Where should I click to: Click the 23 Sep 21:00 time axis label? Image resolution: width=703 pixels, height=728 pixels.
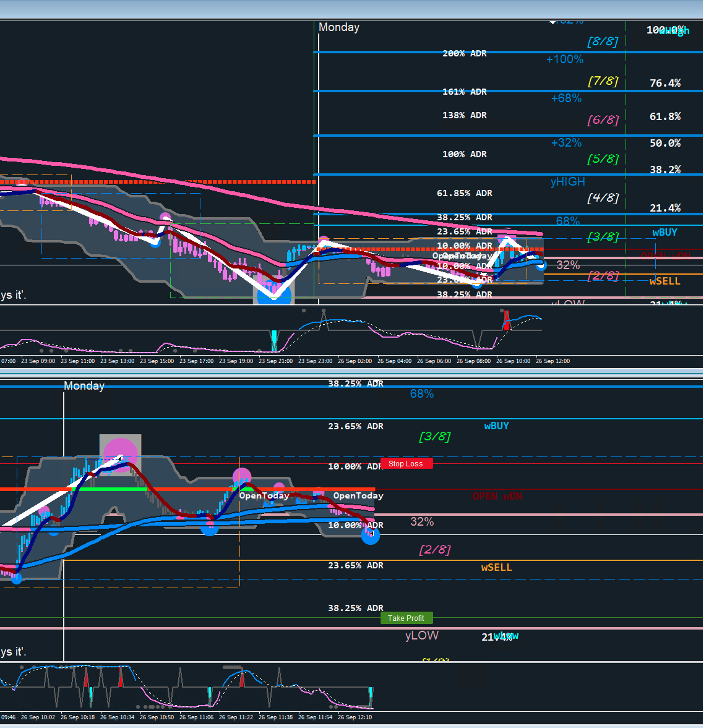(275, 361)
